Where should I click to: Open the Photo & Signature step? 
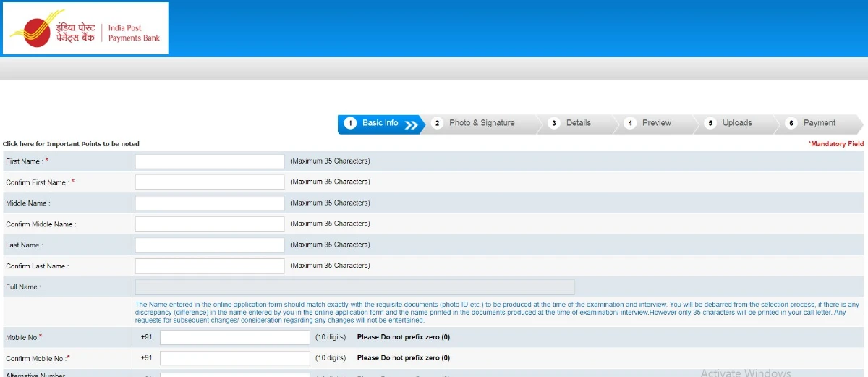pos(482,123)
